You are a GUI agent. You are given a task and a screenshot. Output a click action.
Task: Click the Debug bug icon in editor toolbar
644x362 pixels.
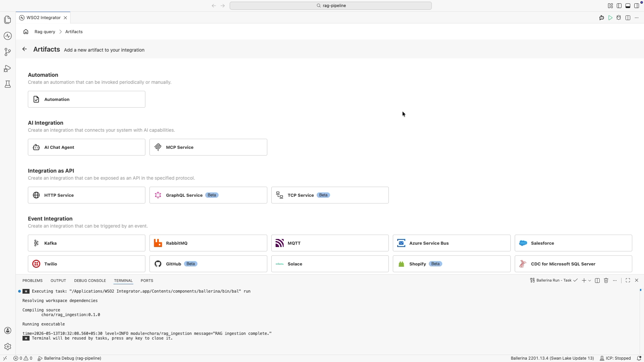coord(619,18)
